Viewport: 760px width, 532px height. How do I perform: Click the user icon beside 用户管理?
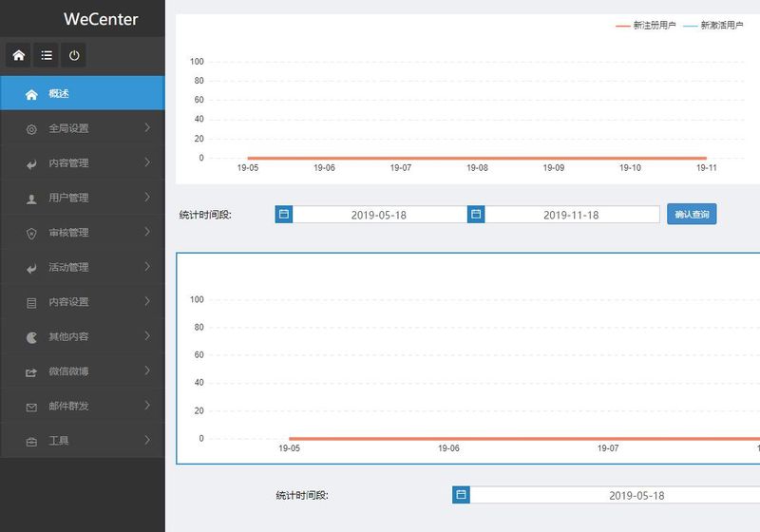coord(31,199)
